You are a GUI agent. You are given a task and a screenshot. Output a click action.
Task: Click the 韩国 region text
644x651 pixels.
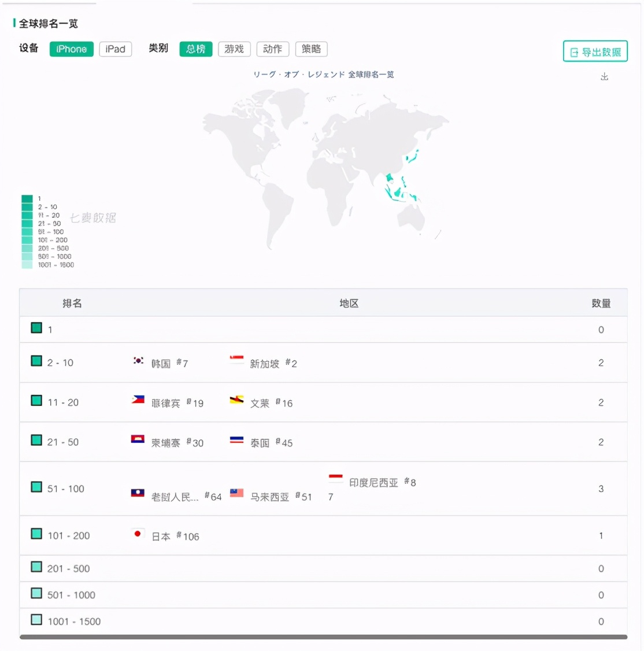click(161, 364)
